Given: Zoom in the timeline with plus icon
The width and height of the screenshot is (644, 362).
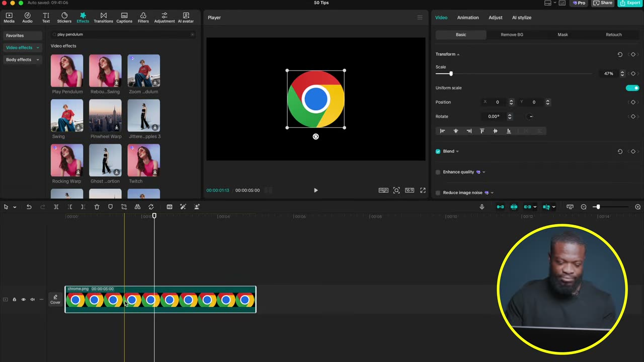Looking at the screenshot, I should [x=637, y=207].
